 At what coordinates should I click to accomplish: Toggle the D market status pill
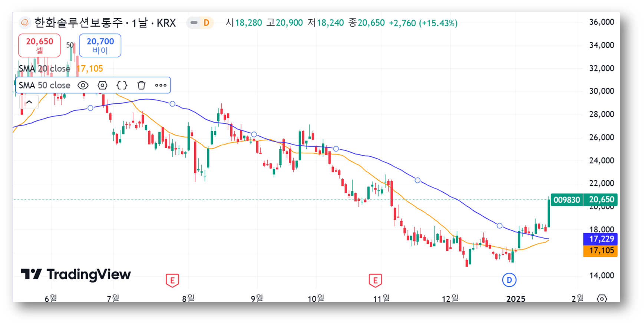tap(200, 23)
